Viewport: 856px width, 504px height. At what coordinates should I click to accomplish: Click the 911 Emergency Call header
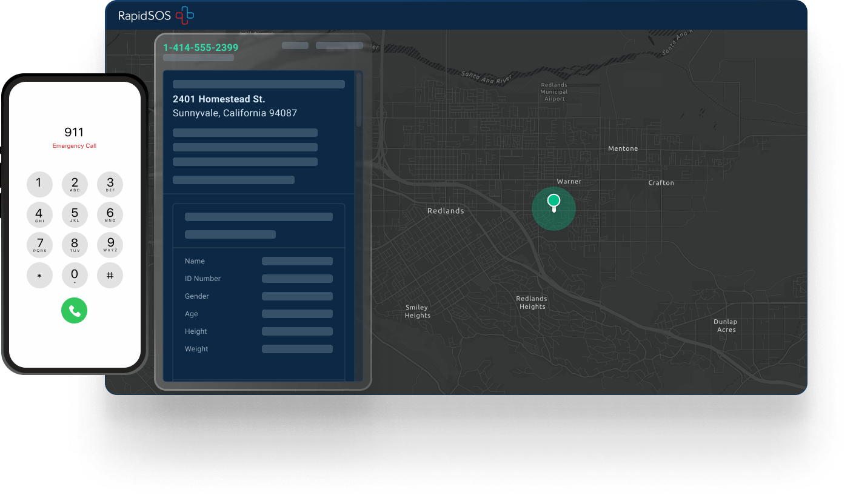74,138
